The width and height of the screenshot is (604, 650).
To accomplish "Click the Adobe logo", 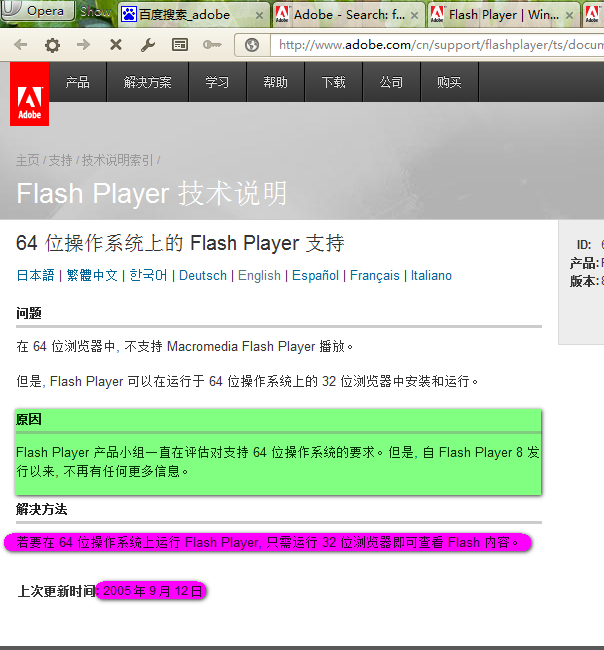I will coord(29,94).
